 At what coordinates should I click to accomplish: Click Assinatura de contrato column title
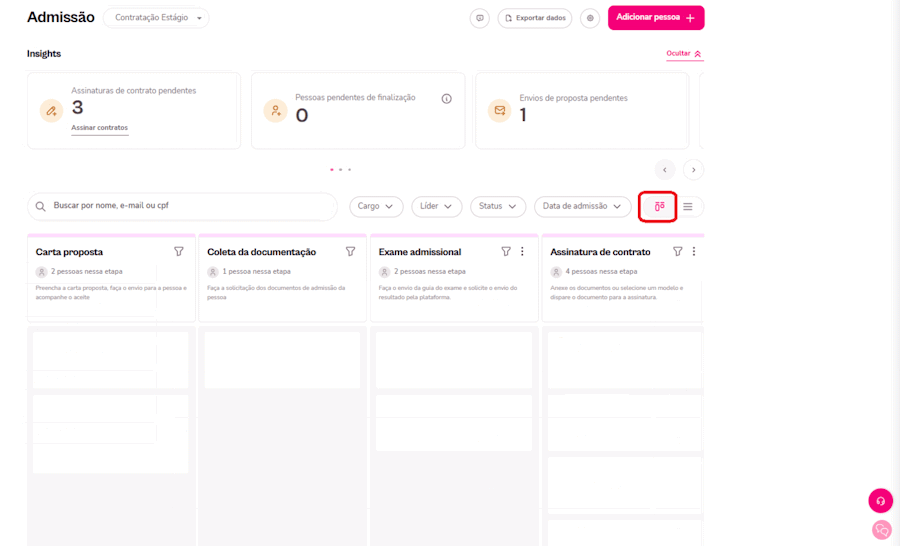[600, 252]
